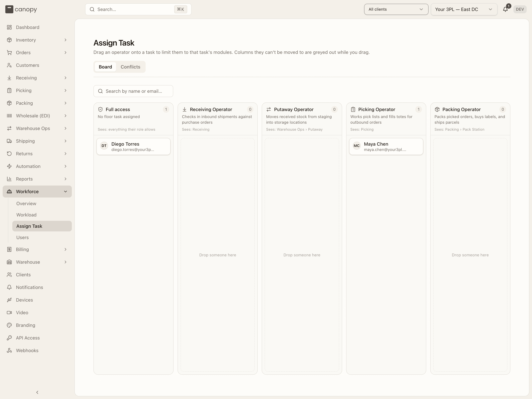Click the Orders cart icon
This screenshot has width=532, height=399.
click(x=9, y=52)
